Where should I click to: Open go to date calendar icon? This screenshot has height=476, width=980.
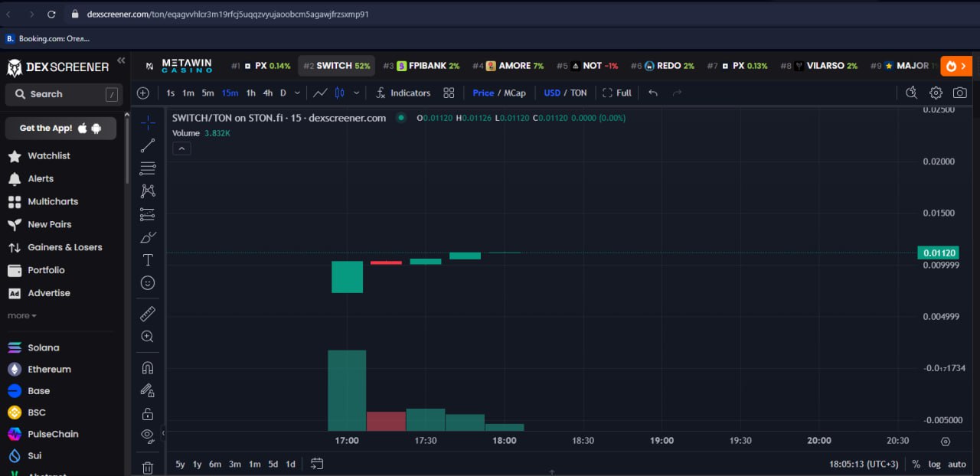pyautogui.click(x=318, y=464)
